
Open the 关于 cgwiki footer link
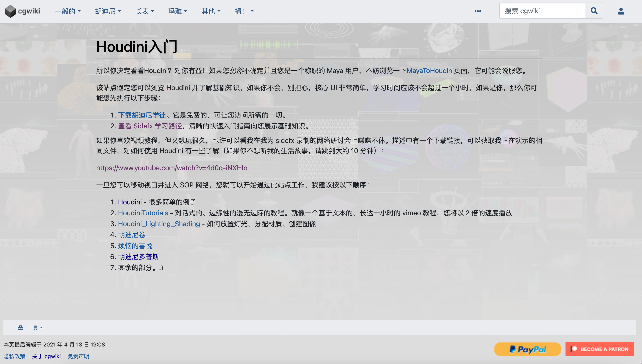tap(46, 356)
